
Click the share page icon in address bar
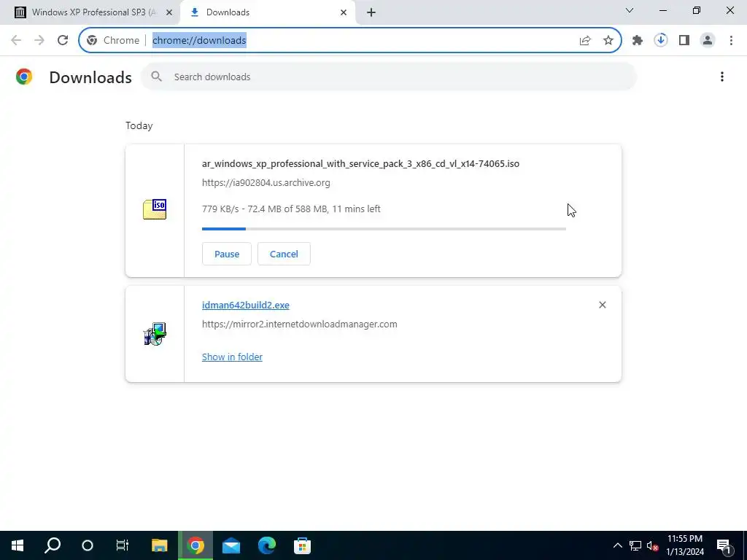click(x=585, y=41)
